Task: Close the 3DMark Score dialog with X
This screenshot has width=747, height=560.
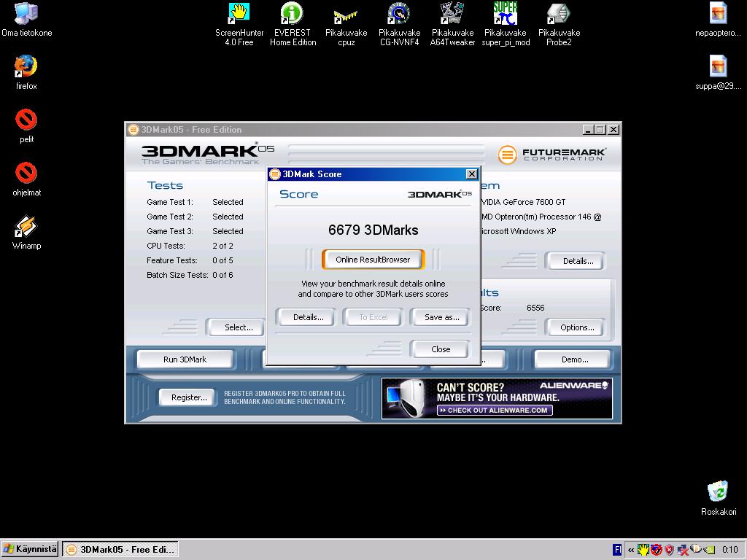Action: [472, 174]
